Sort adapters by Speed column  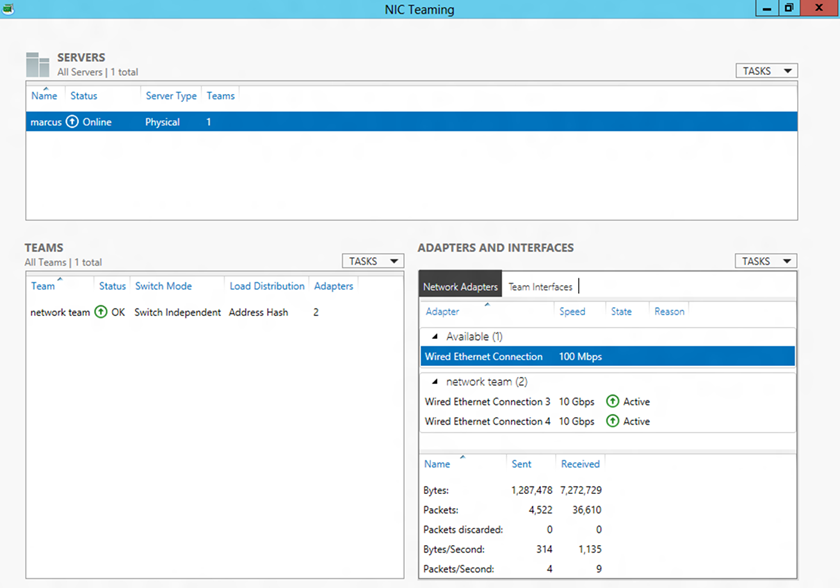click(x=572, y=311)
